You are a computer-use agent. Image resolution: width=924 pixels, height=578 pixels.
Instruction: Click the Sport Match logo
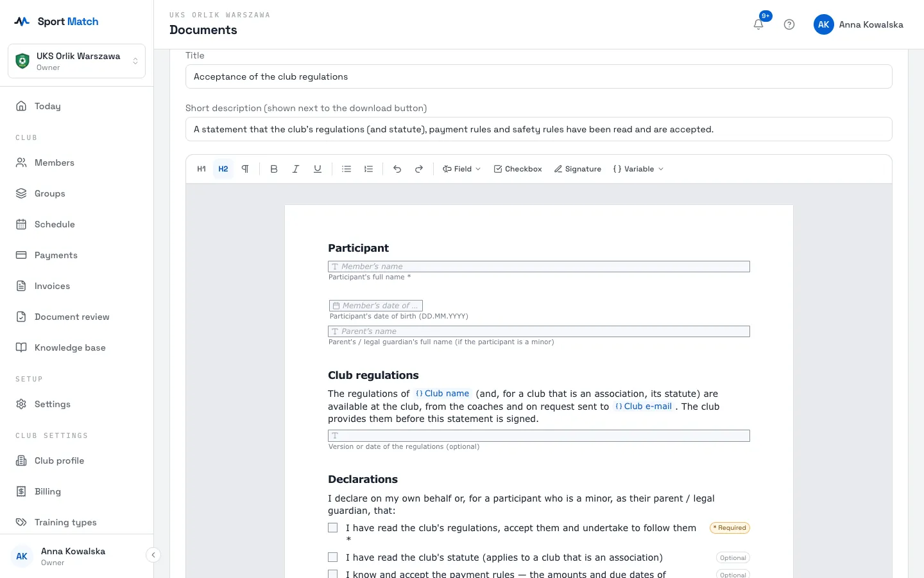click(x=56, y=22)
